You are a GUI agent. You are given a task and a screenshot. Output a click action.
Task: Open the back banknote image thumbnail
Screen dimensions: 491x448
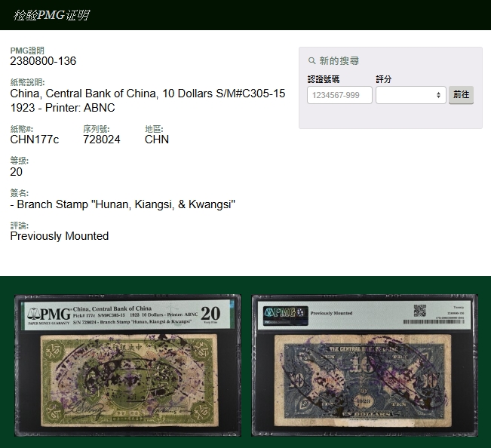[x=363, y=365]
